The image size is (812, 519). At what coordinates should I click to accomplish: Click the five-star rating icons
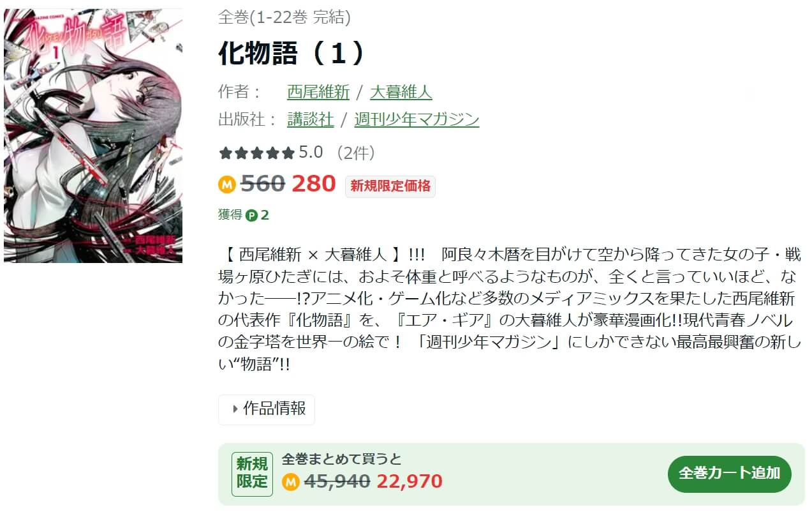[x=256, y=153]
